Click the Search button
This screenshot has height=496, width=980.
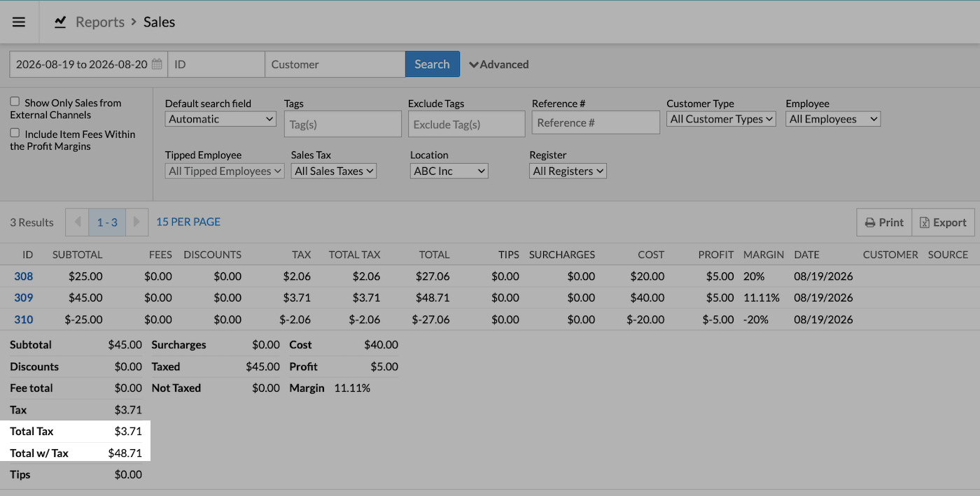[x=432, y=64]
